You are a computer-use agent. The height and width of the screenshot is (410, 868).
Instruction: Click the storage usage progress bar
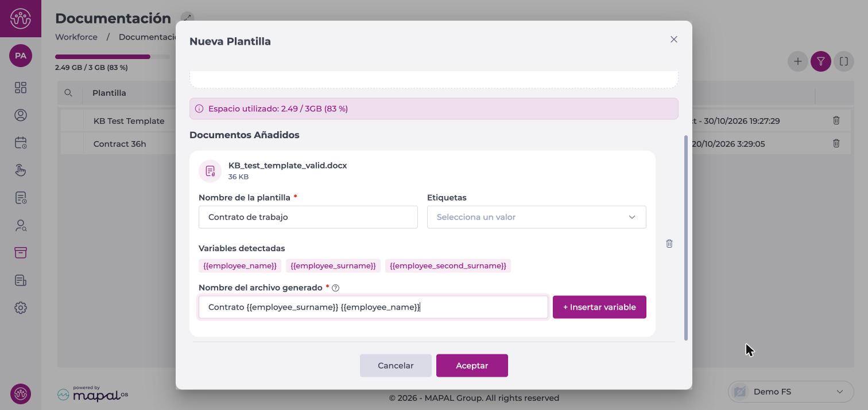(113, 57)
